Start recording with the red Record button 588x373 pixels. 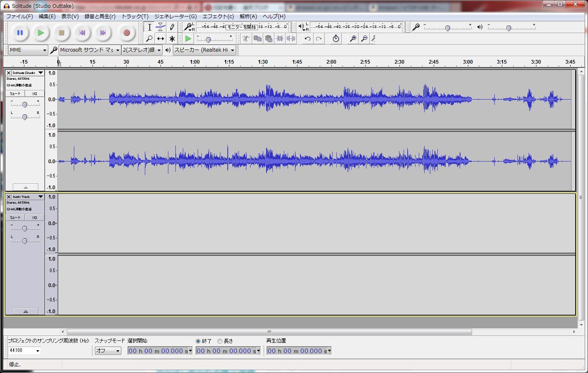tap(127, 33)
